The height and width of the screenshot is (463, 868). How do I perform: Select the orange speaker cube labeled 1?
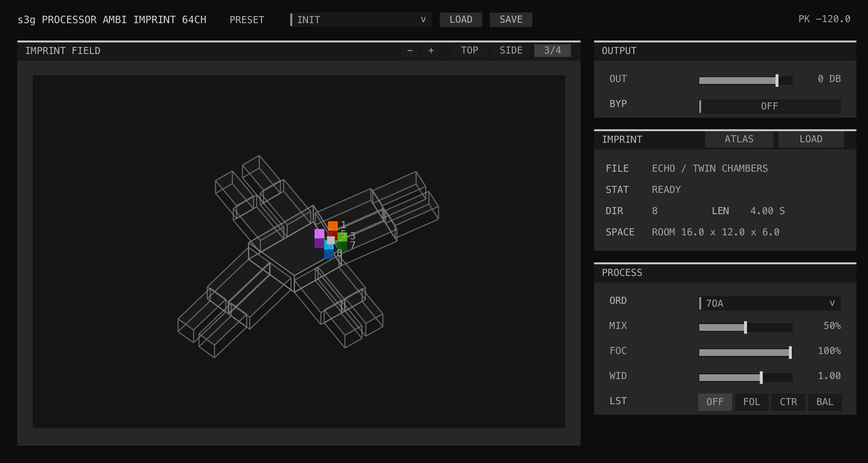(333, 226)
